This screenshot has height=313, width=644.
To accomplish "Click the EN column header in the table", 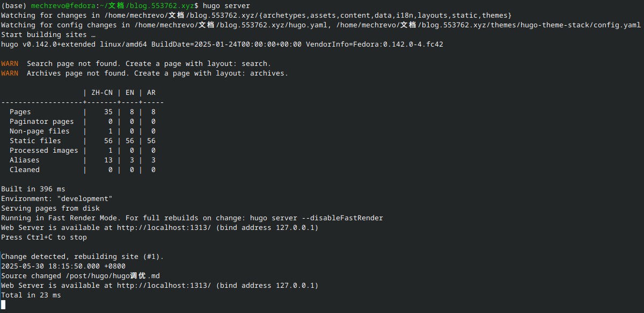I will [x=130, y=93].
